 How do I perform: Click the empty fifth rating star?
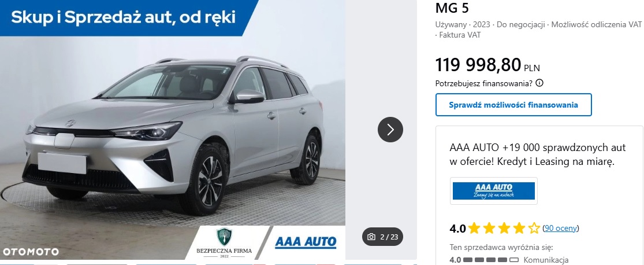pos(534,228)
